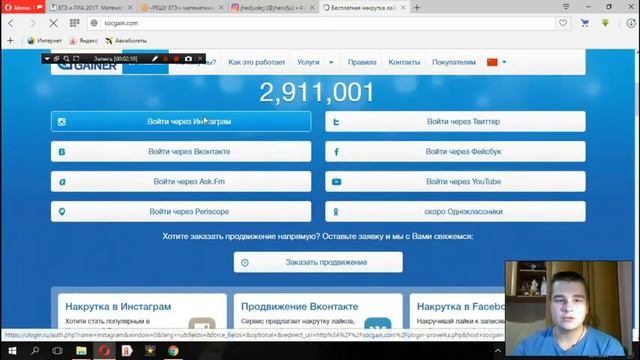This screenshot has height=360, width=640.
Task: Open the Продвижение Вконтакте heading
Action: (299, 306)
